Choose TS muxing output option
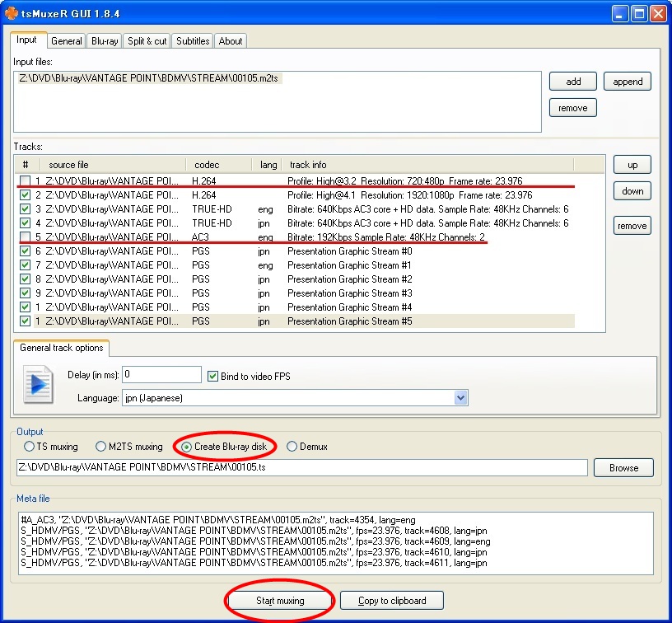Image resolution: width=672 pixels, height=623 pixels. coord(29,447)
